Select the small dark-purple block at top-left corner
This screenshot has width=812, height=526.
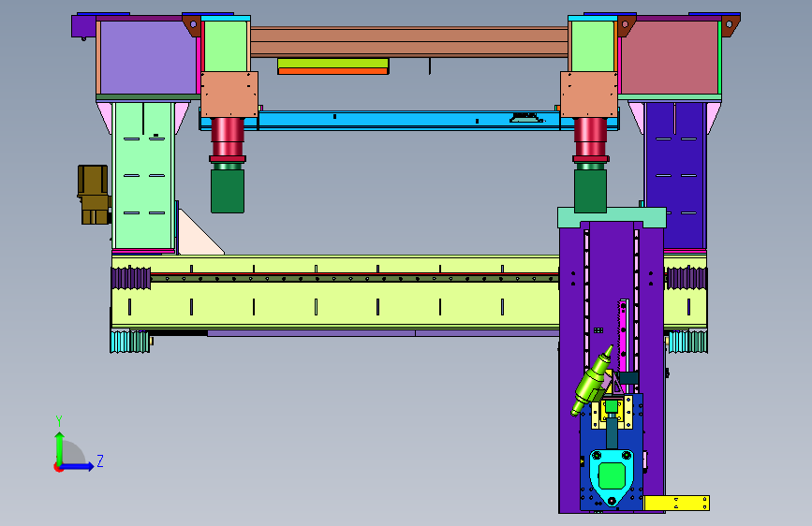(82, 26)
